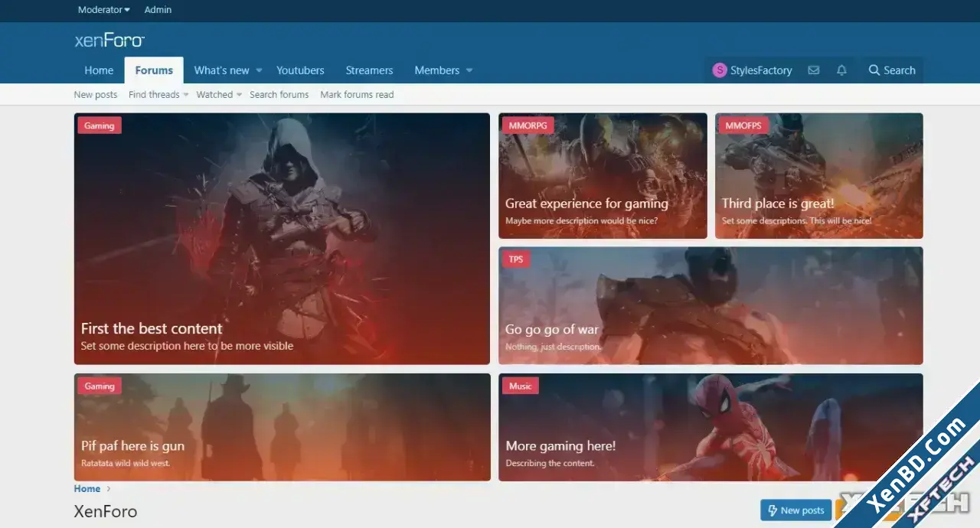The height and width of the screenshot is (528, 980).
Task: Open the What's new tab
Action: tap(221, 70)
